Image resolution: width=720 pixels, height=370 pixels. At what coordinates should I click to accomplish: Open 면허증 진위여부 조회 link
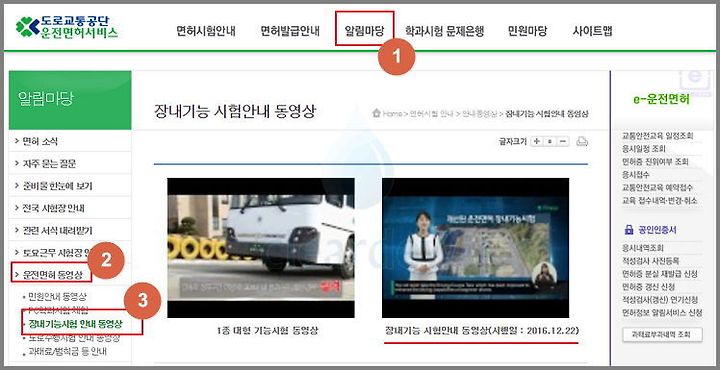(655, 162)
